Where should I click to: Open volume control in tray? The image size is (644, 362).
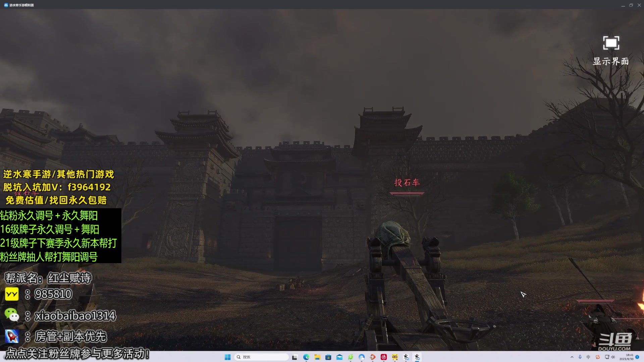(x=613, y=357)
